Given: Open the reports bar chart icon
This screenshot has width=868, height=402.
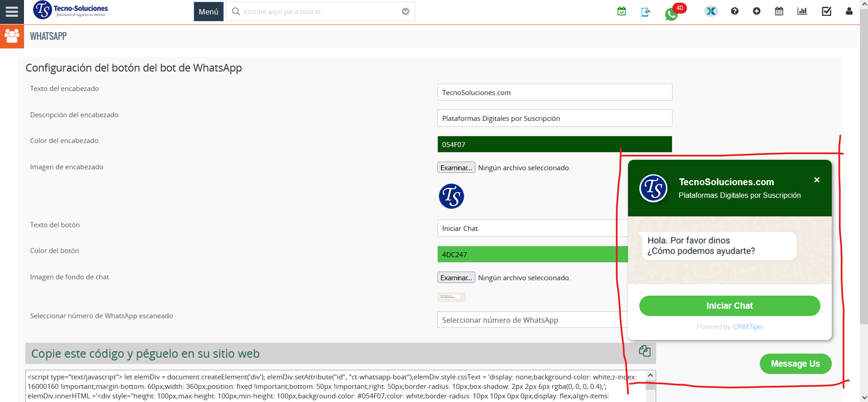Looking at the screenshot, I should point(802,11).
